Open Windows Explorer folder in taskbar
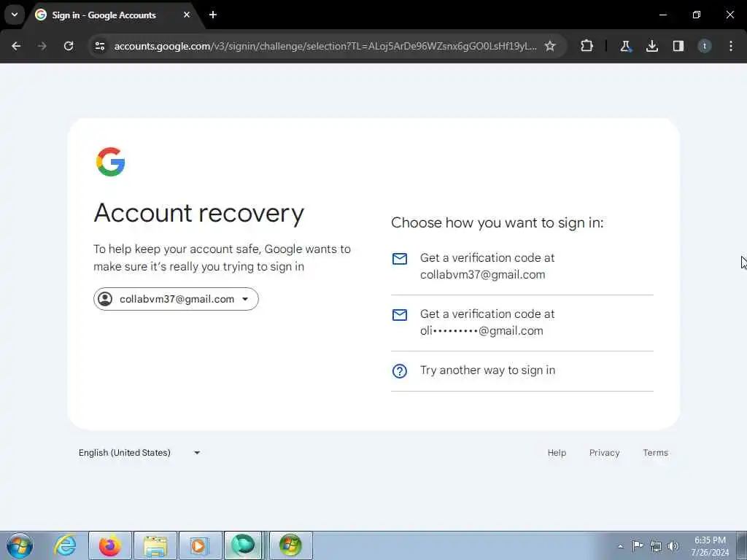The width and height of the screenshot is (747, 560). point(155,545)
